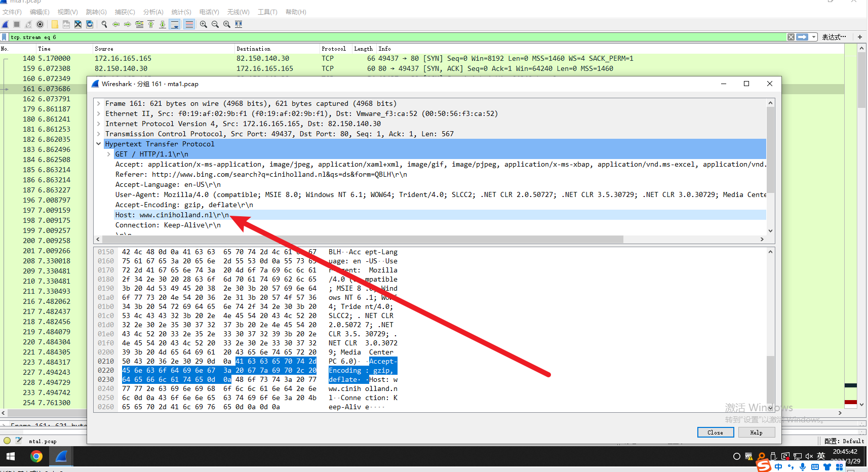Zoom out main window text
The height and width of the screenshot is (472, 868).
pos(215,24)
